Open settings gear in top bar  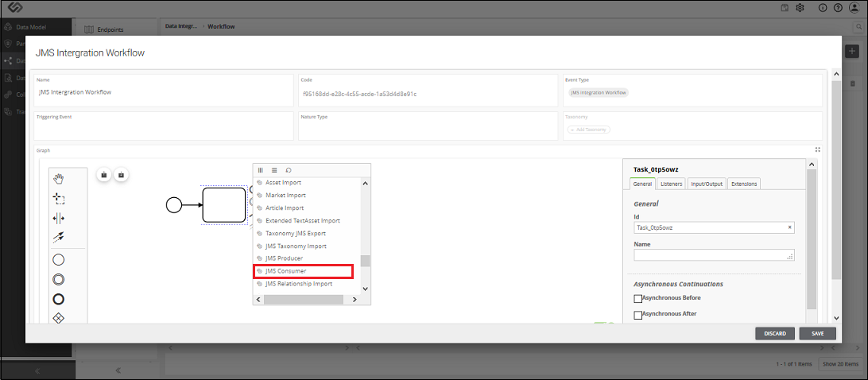[800, 8]
